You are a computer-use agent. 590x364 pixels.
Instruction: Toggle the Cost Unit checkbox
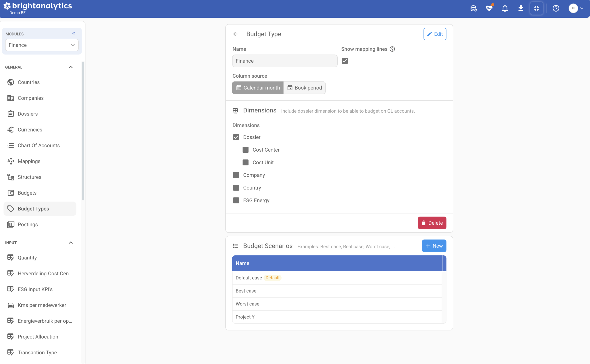point(245,162)
